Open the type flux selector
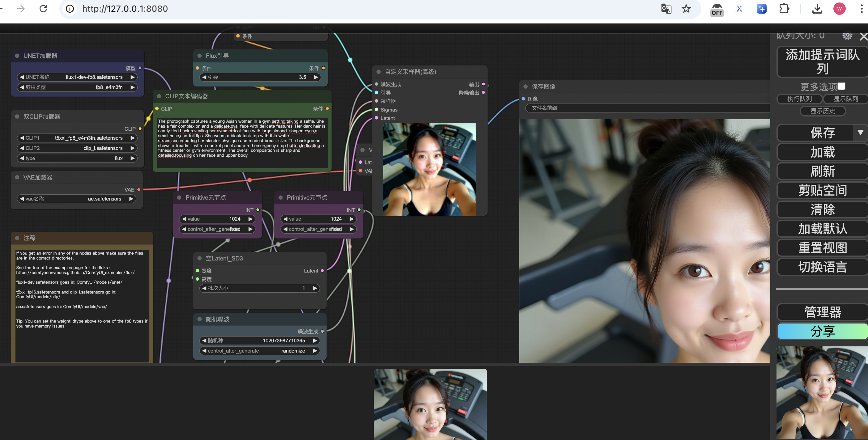This screenshot has height=440, width=868. 77,158
